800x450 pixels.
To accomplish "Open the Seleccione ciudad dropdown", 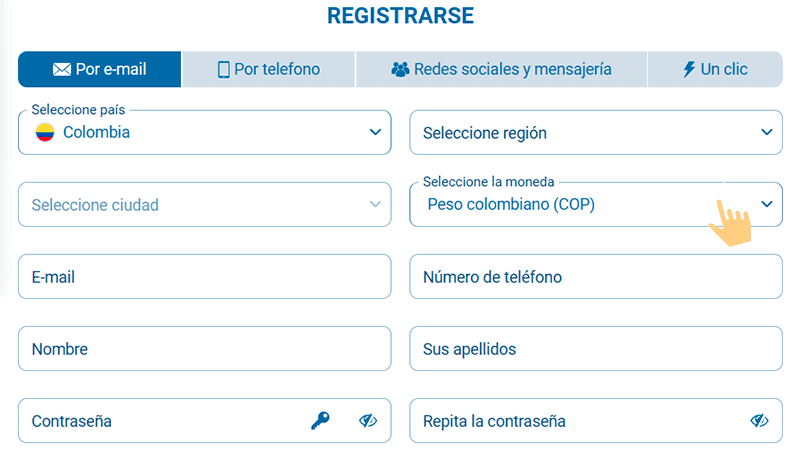I will pos(204,205).
